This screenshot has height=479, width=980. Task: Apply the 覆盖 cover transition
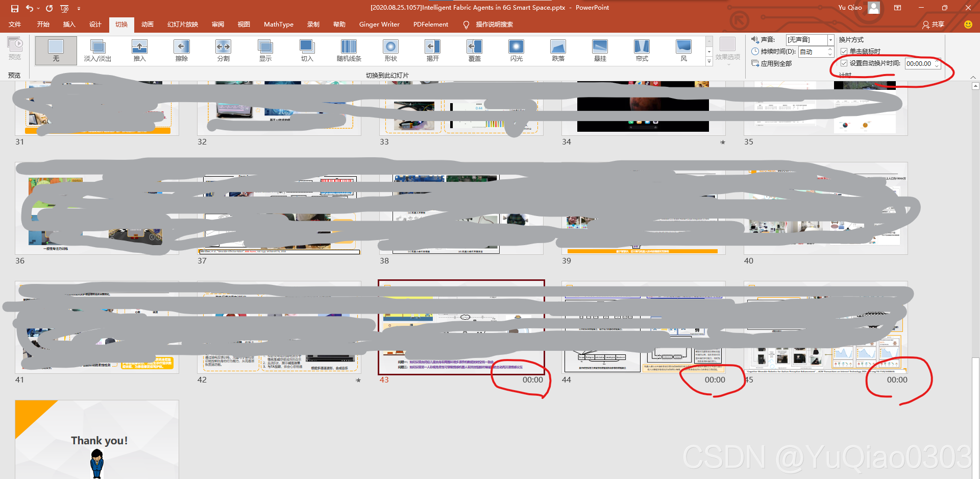click(474, 51)
